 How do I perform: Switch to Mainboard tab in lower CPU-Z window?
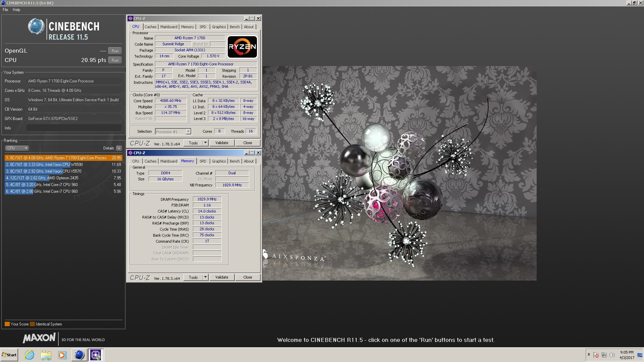click(169, 161)
